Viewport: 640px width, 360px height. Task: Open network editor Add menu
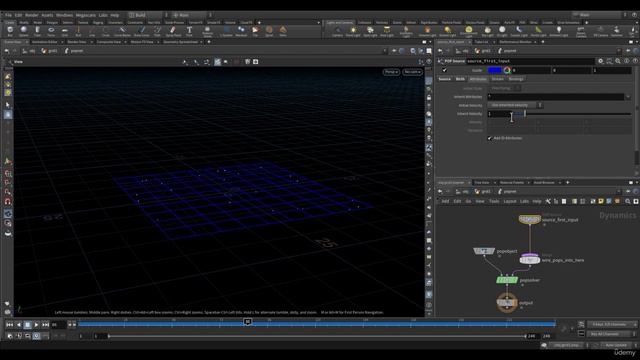point(445,201)
